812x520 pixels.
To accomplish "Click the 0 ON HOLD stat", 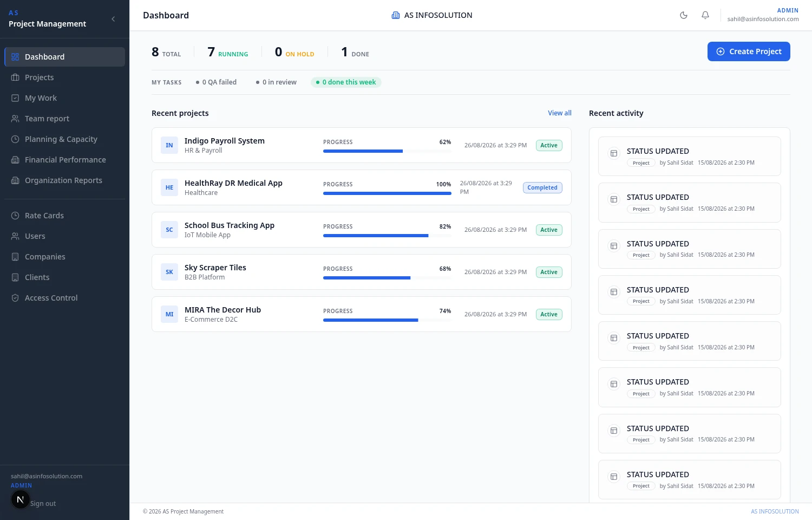I will [294, 52].
